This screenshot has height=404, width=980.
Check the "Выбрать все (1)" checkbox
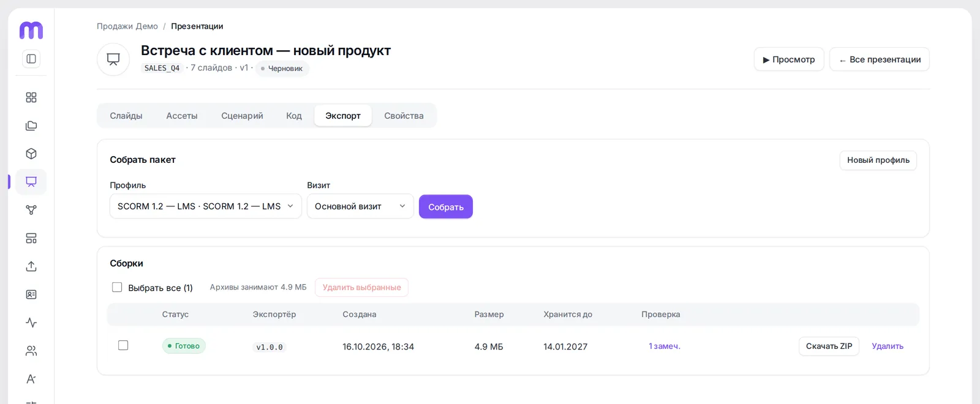pos(117,287)
